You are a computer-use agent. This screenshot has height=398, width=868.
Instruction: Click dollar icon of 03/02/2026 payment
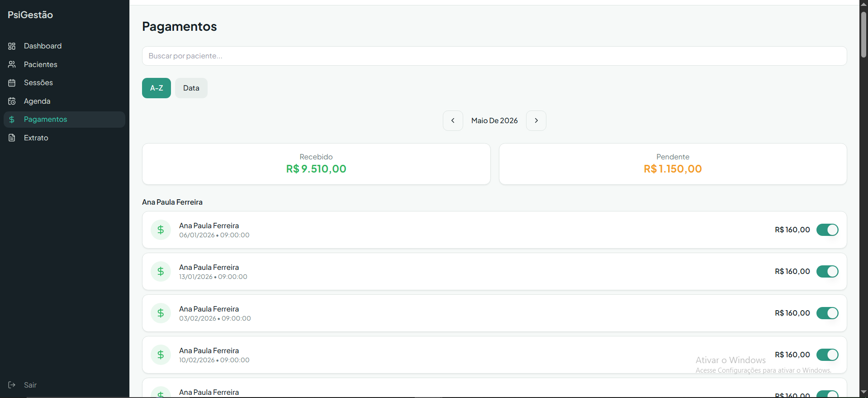click(x=161, y=313)
